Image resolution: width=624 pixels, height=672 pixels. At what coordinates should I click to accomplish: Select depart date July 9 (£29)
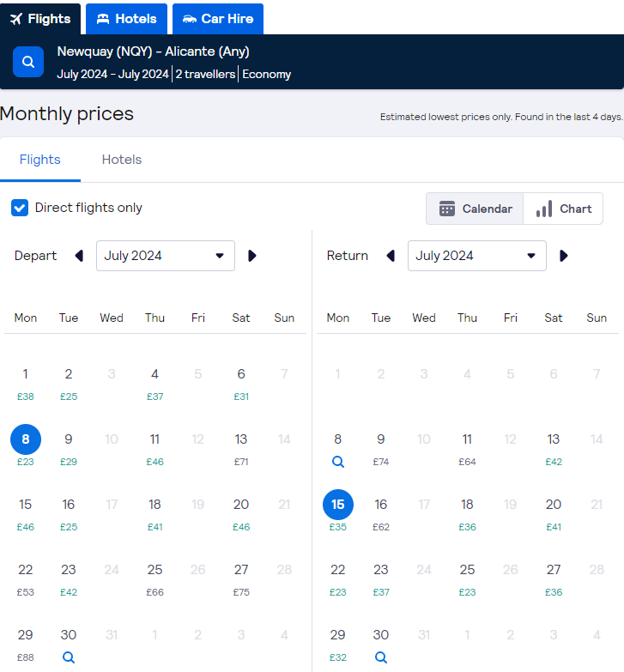coord(69,449)
